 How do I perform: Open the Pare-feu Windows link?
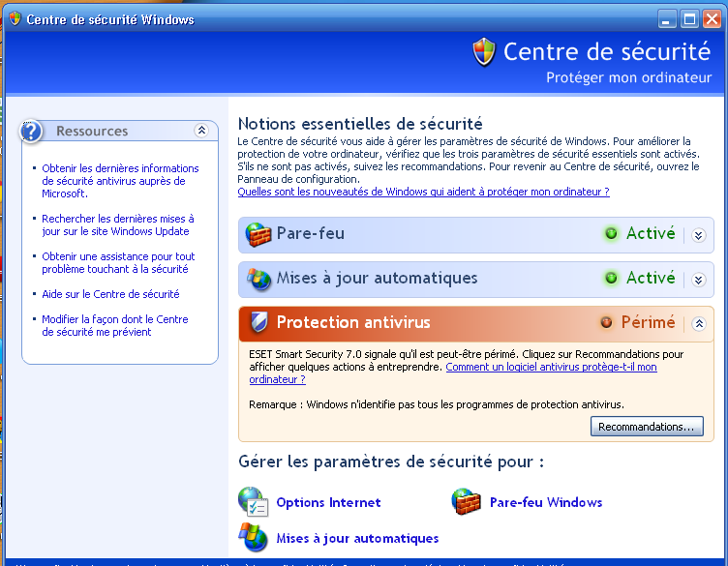pyautogui.click(x=546, y=502)
